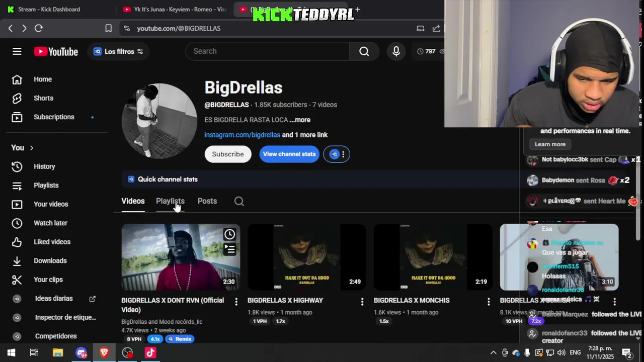Click the YouTube logo
644x362 pixels.
point(56,51)
